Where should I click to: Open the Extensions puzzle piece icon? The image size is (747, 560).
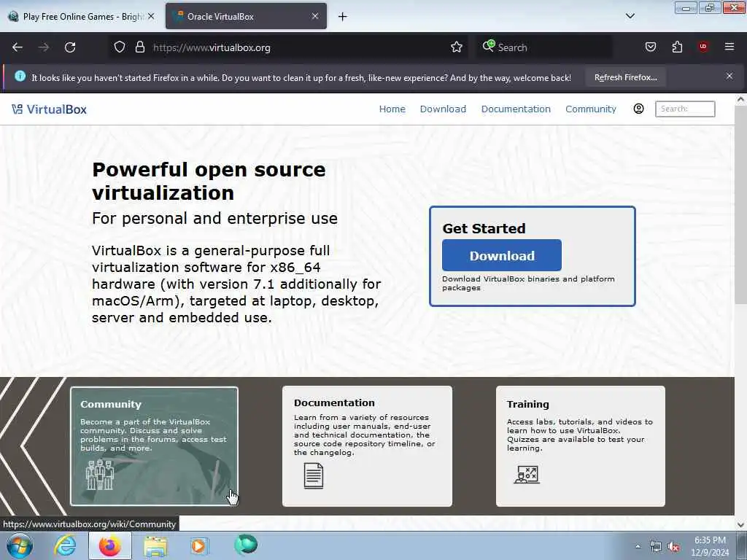click(677, 47)
